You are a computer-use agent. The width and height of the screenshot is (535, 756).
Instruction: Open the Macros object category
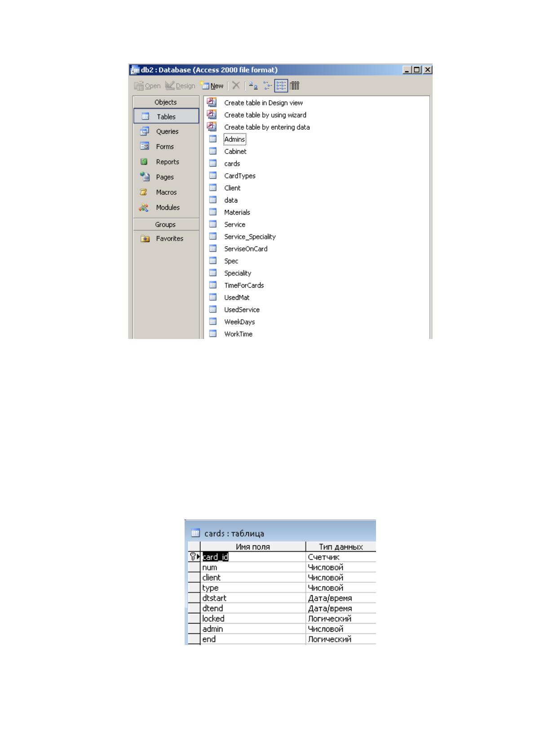[166, 192]
